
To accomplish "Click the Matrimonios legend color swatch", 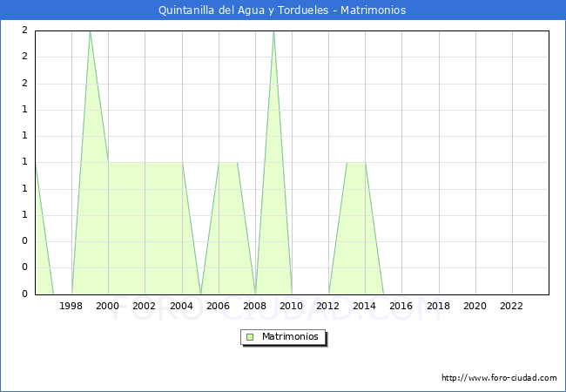I will 250,337.
